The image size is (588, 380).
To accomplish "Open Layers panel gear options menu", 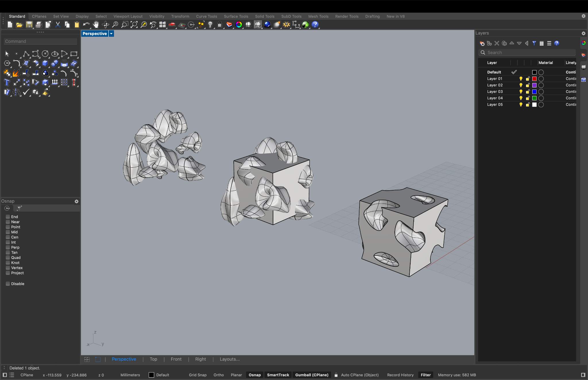I will coord(583,33).
